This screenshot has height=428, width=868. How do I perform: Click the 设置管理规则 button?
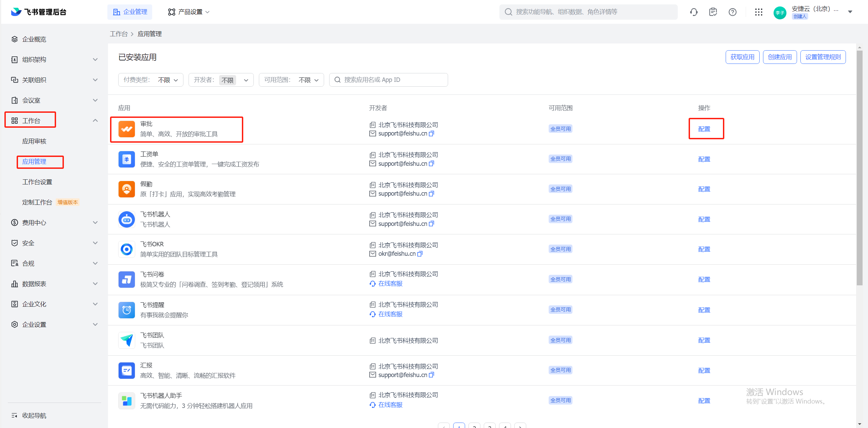823,57
